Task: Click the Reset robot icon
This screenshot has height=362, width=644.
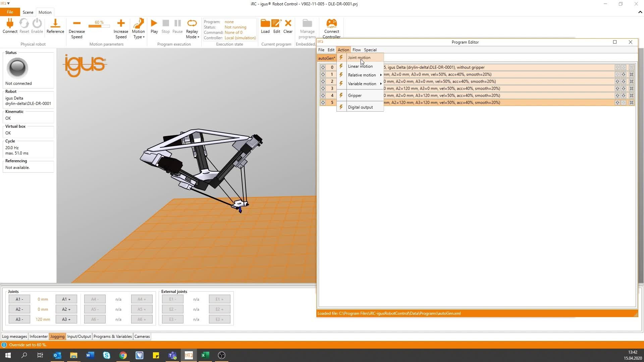Action: coord(24,23)
